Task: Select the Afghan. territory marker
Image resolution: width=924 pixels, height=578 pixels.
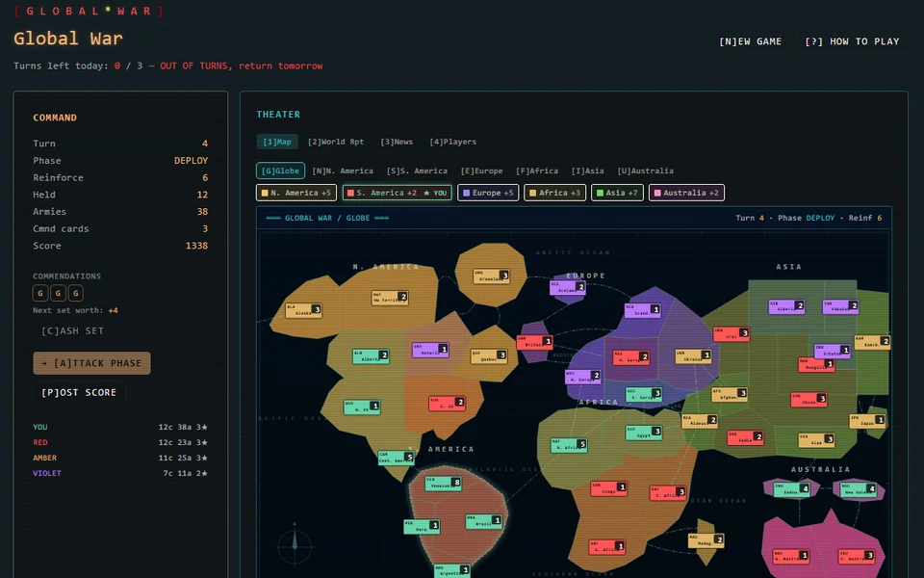Action: coord(730,394)
